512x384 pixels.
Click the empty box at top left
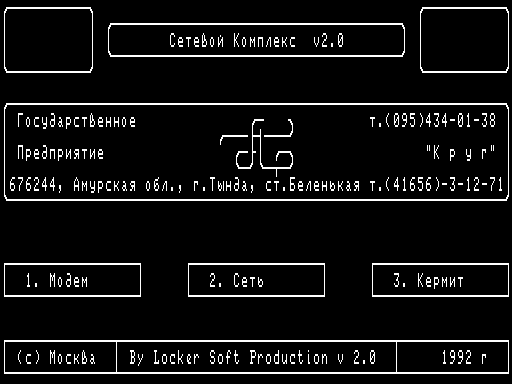(48, 40)
